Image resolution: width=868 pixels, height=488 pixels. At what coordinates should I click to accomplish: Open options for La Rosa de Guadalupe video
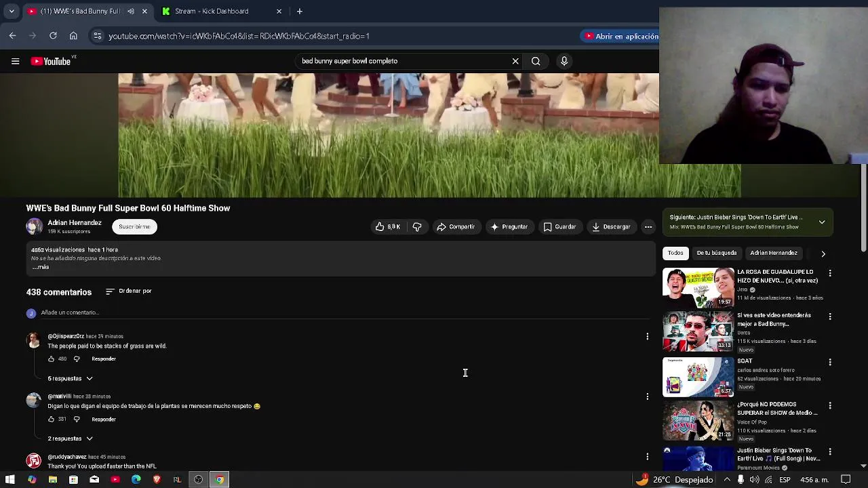point(830,273)
